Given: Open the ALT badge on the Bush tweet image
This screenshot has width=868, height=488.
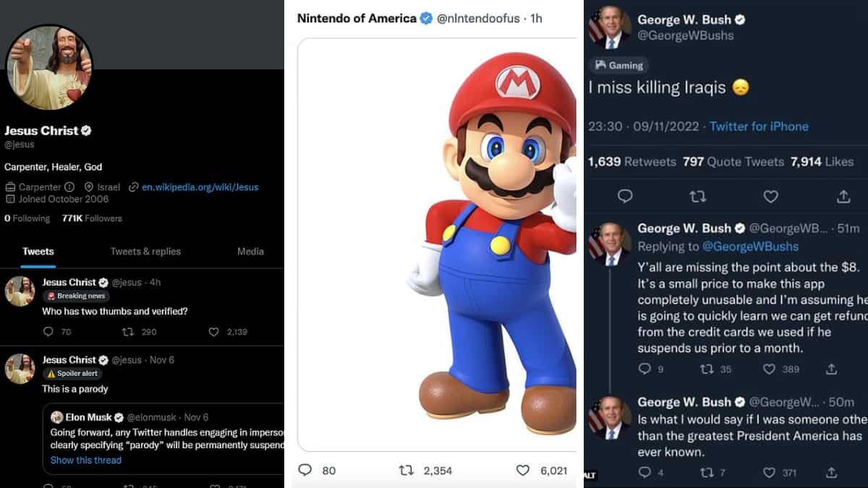Looking at the screenshot, I should 590,473.
